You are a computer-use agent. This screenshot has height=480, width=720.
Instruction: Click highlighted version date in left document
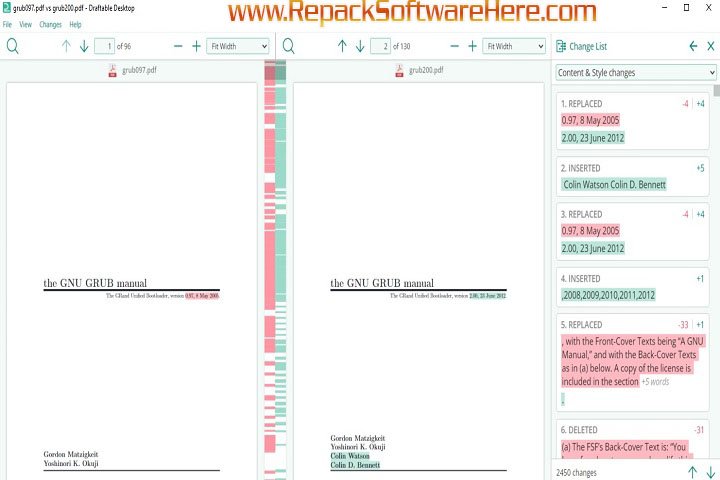202,295
